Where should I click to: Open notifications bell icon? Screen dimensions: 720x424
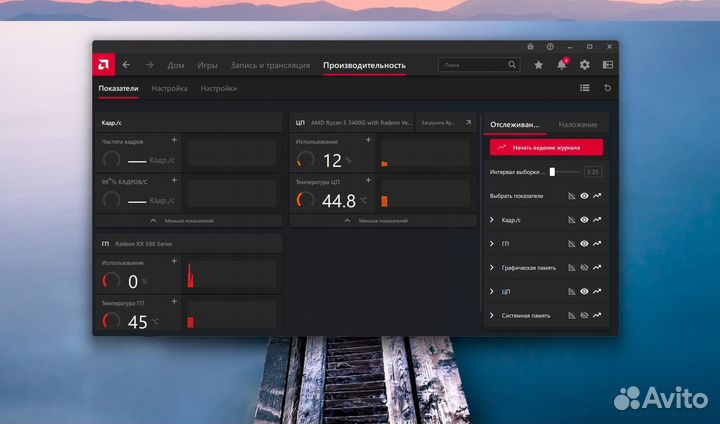point(562,65)
